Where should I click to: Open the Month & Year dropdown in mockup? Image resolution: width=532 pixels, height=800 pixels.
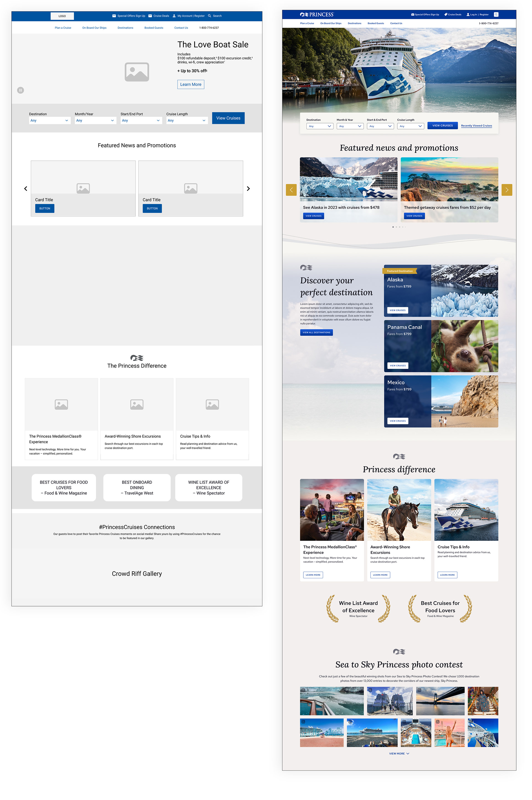click(x=350, y=126)
